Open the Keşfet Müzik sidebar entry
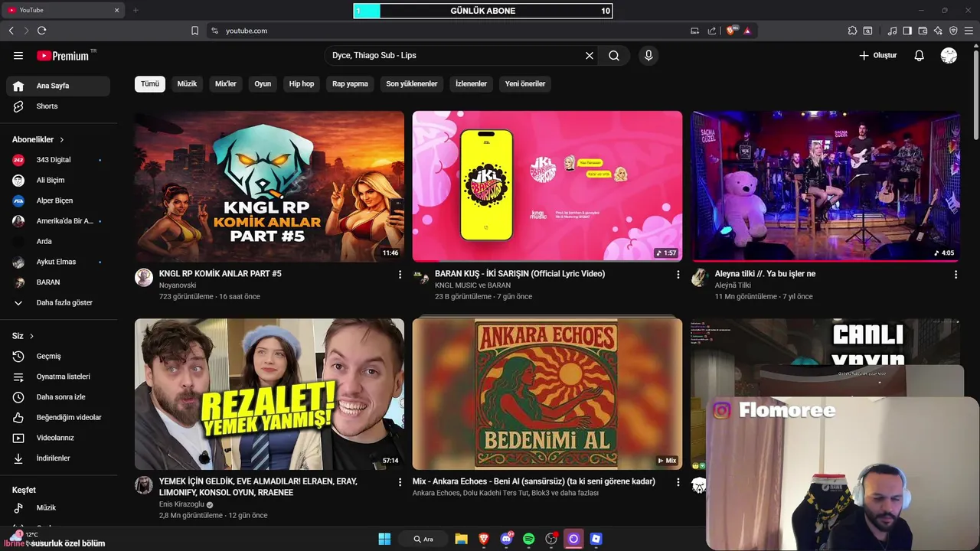980x551 pixels. (x=58, y=508)
